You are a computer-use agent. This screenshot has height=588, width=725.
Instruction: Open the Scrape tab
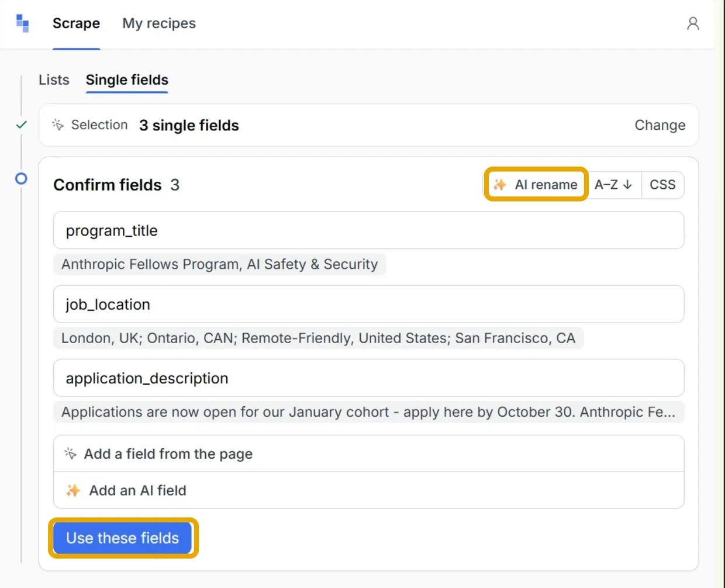click(x=76, y=23)
